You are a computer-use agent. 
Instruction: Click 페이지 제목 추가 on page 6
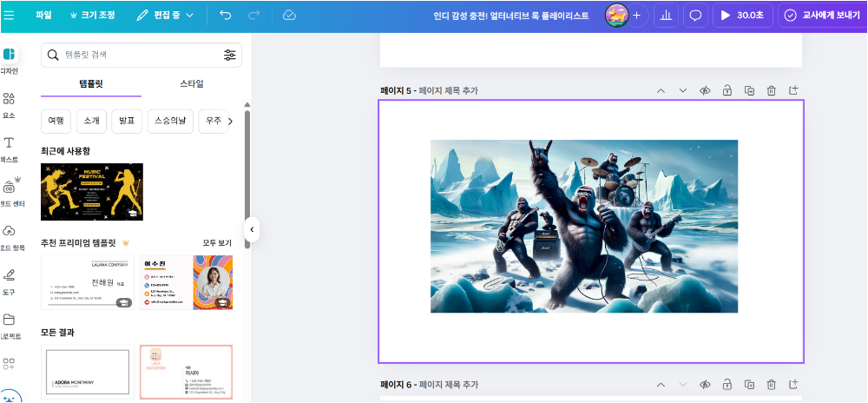click(x=448, y=384)
